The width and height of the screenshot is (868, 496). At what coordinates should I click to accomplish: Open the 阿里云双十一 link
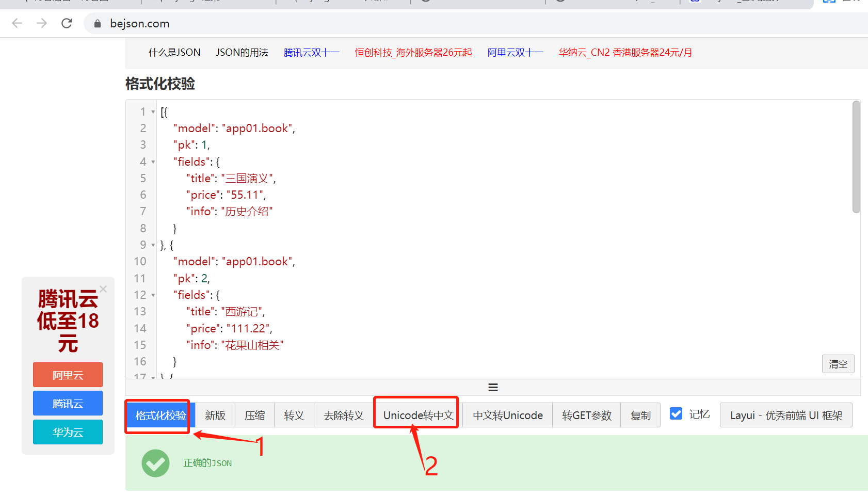(x=516, y=53)
